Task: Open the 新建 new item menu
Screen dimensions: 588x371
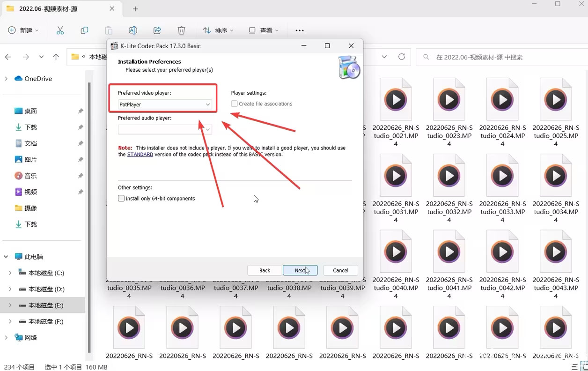Action: click(23, 30)
